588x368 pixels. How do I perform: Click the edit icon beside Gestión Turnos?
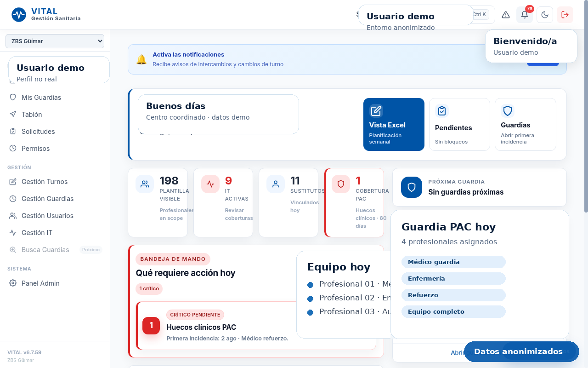point(13,182)
